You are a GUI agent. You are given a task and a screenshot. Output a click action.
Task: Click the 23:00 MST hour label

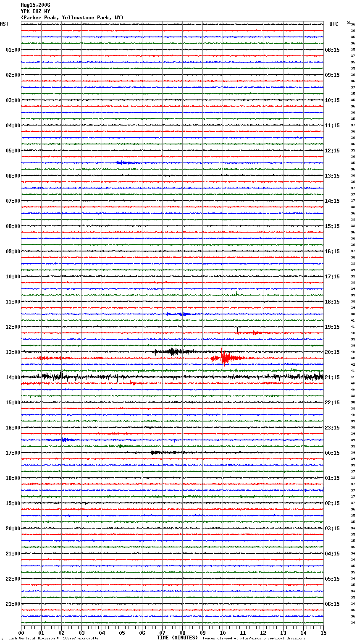[x=13, y=604]
